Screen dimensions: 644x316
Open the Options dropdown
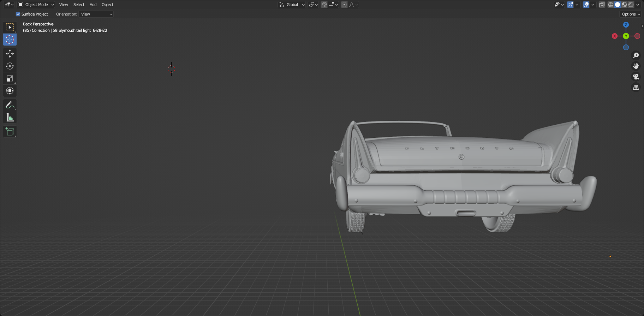click(x=631, y=14)
